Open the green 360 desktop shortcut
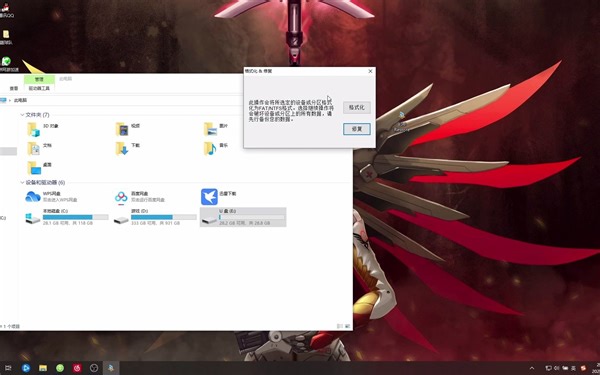This screenshot has height=375, width=600. [x=7, y=64]
